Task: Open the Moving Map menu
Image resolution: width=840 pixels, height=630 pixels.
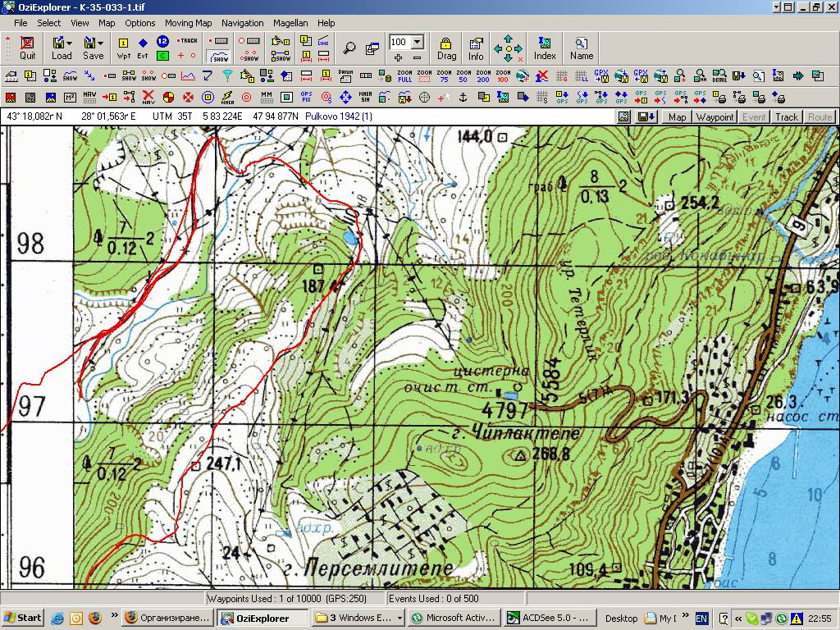Action: 188,23
